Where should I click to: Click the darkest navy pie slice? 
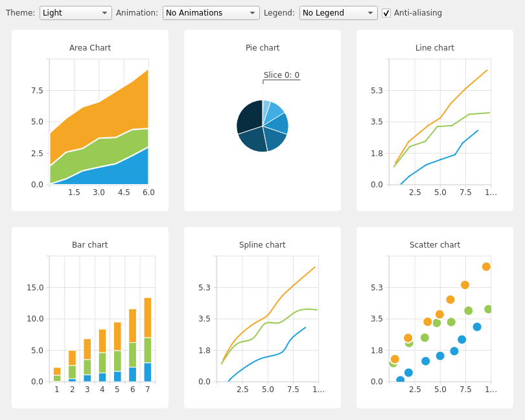click(250, 117)
